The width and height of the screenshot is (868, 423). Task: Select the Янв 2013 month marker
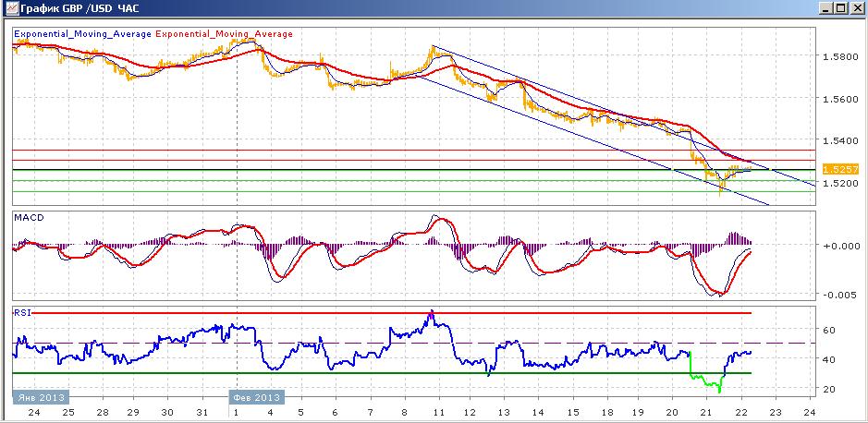click(41, 397)
